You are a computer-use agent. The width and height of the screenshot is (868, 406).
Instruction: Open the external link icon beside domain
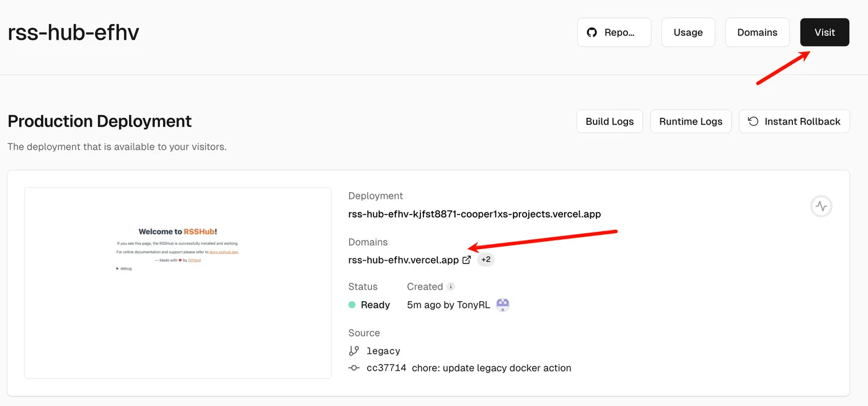pyautogui.click(x=467, y=260)
